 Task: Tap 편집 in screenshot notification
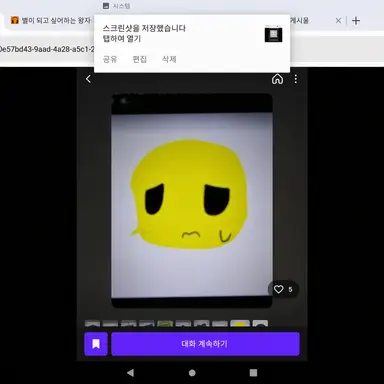point(139,59)
